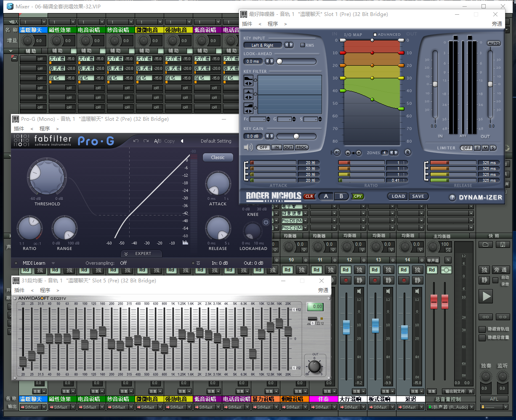Click the Dynam-izer band-pass key filter icon
The height and width of the screenshot is (420, 516).
coord(248,94)
